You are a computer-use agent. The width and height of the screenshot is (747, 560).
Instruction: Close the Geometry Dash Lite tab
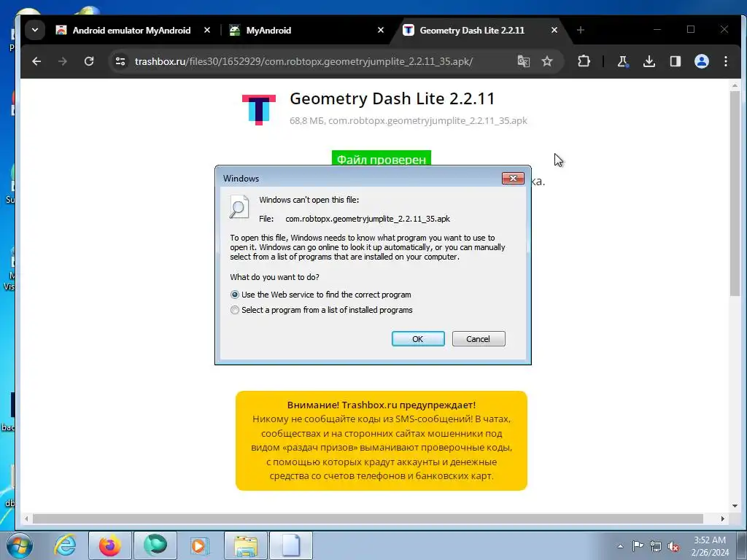[554, 30]
